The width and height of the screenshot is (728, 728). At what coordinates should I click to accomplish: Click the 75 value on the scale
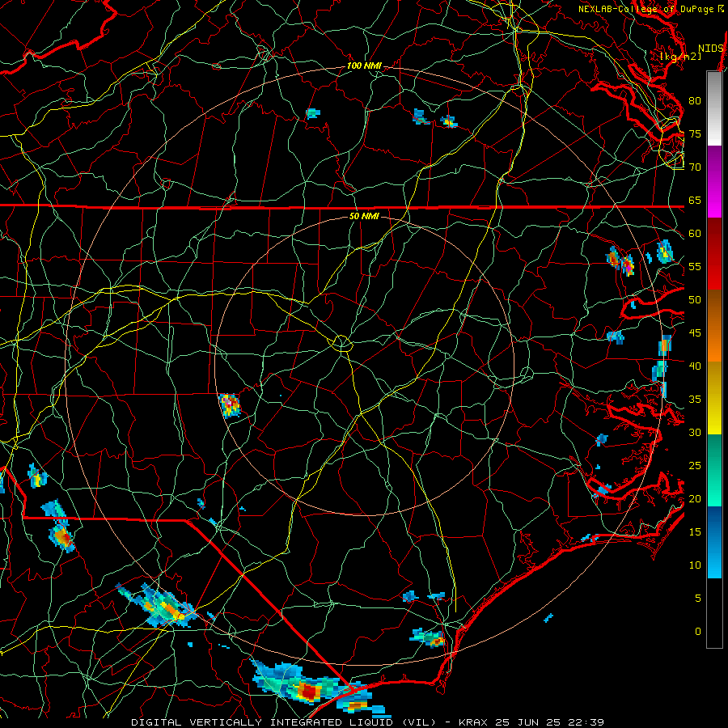[x=695, y=133]
